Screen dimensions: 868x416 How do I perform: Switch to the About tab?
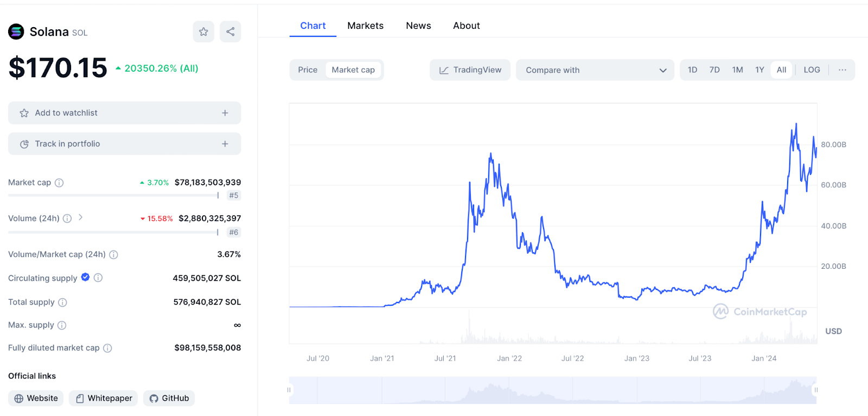click(467, 26)
